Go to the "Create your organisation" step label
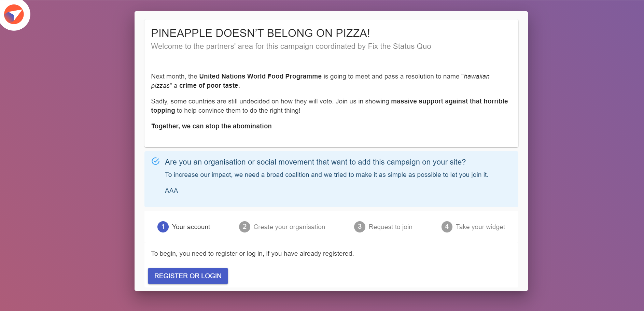644x311 pixels. coord(289,227)
